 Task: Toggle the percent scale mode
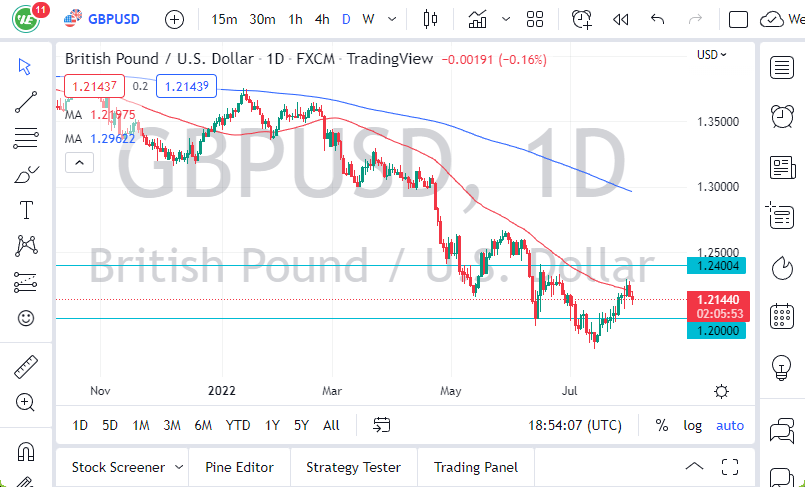point(661,425)
